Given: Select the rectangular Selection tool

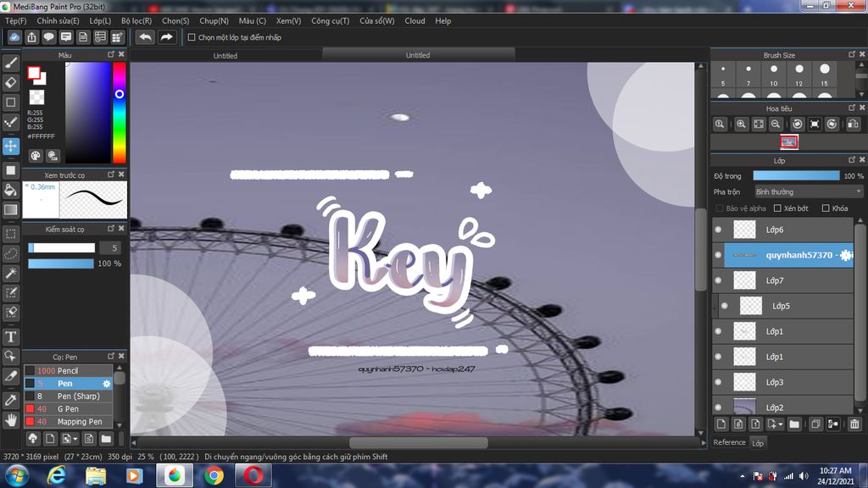Looking at the screenshot, I should click(x=10, y=234).
